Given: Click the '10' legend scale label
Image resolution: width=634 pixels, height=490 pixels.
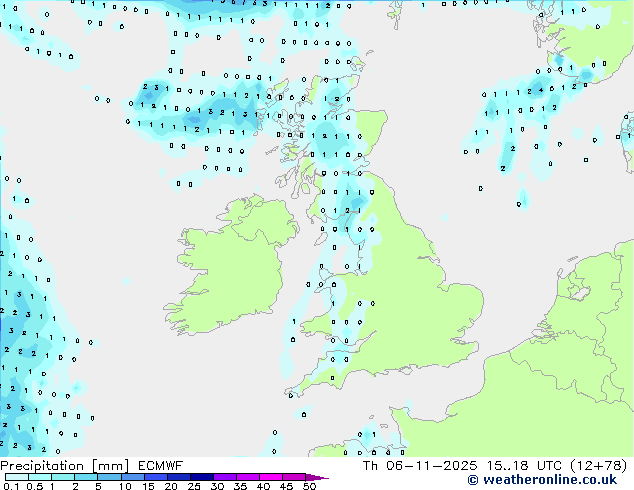Looking at the screenshot, I should point(125,486).
